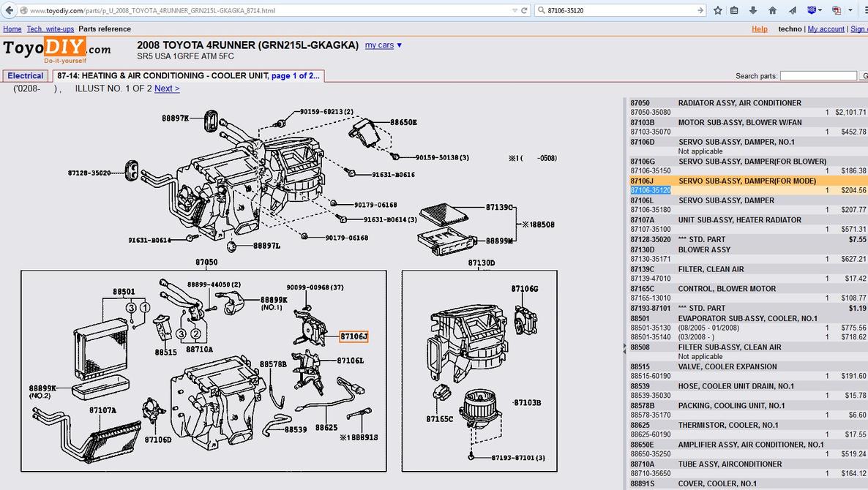The image size is (868, 490).
Task: Click the 87106J callout in the diagram
Action: 353,336
